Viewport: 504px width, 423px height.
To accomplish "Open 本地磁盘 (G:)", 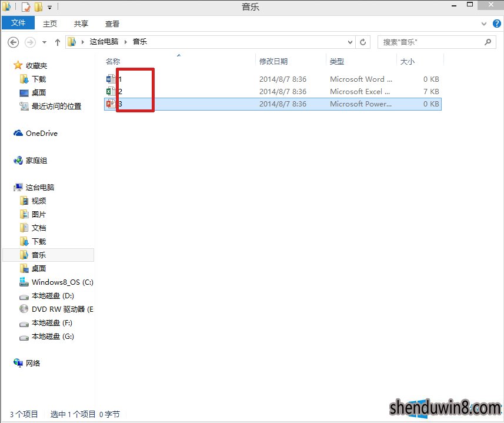I will [x=46, y=336].
